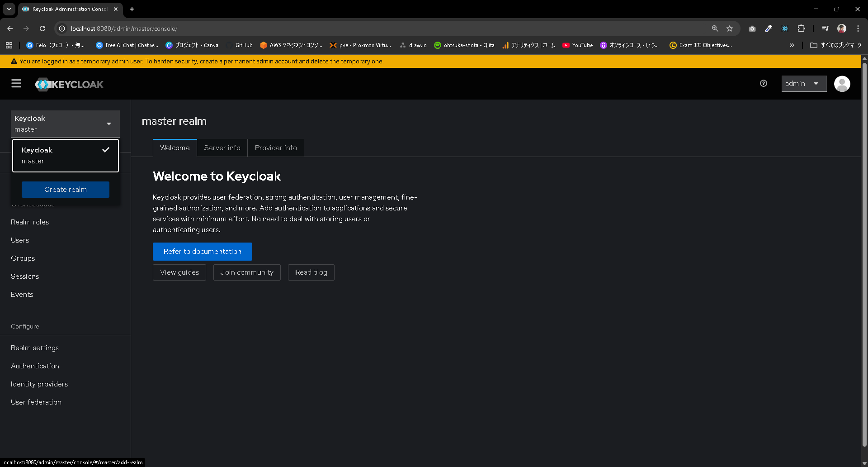This screenshot has width=868, height=467.
Task: Open Events in sidebar
Action: 22,295
